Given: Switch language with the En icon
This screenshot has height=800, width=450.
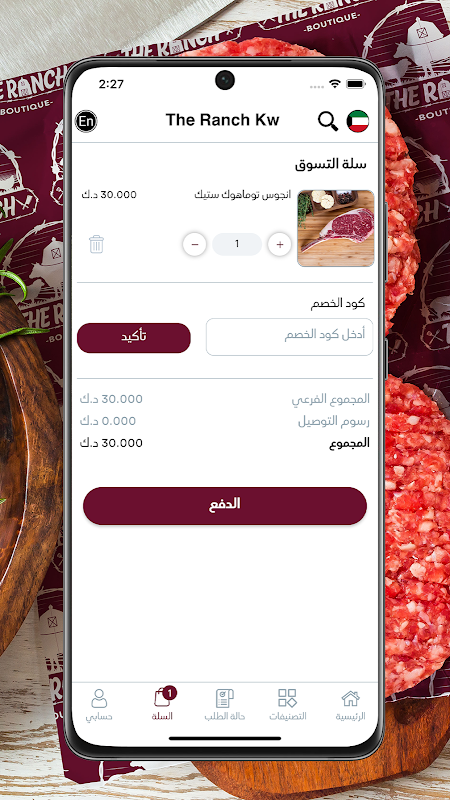Looking at the screenshot, I should coord(86,121).
